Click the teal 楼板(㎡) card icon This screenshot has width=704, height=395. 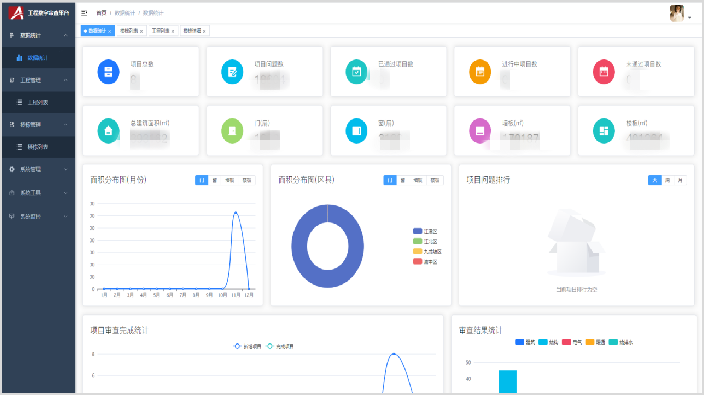pos(604,131)
